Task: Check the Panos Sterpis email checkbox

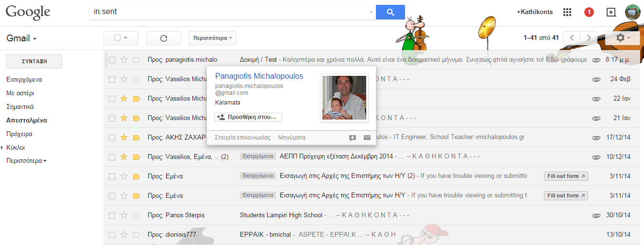Action: (x=112, y=215)
